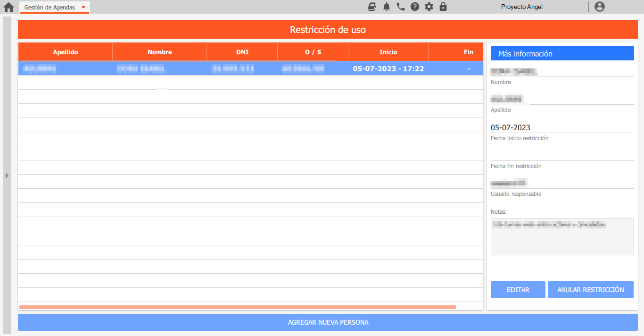Click the home icon
The image size is (644, 336).
8,7
